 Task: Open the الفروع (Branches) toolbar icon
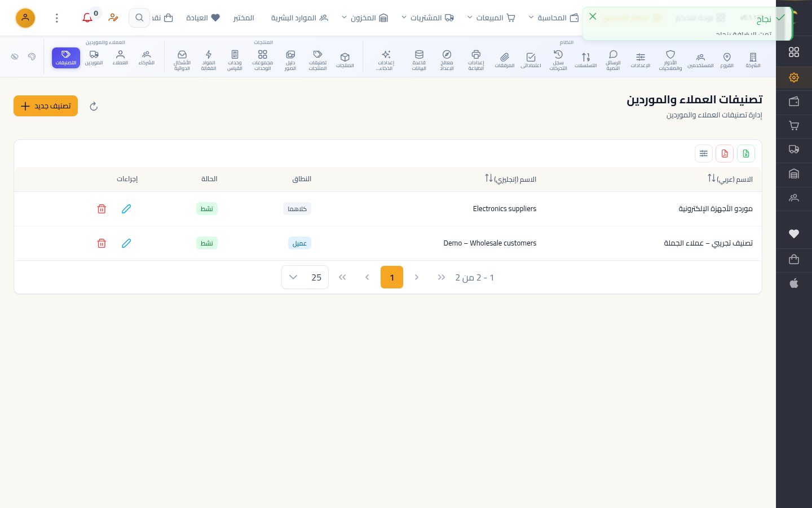tap(727, 59)
